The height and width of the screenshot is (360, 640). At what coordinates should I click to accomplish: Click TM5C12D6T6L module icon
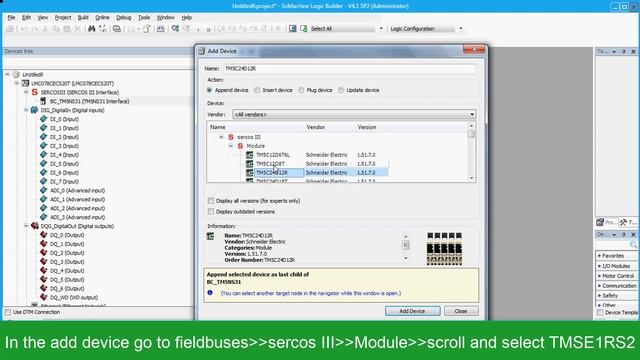pos(249,155)
